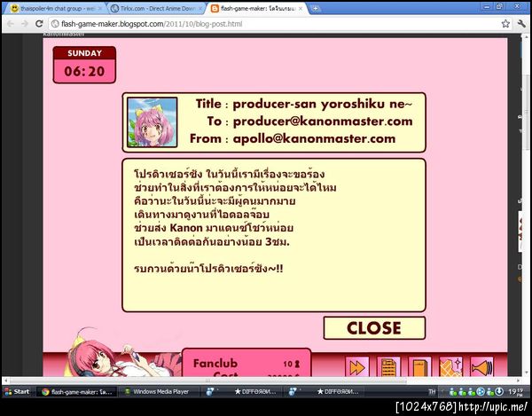Click the blue round arrow tray icon
The height and width of the screenshot is (416, 532).
(481, 392)
